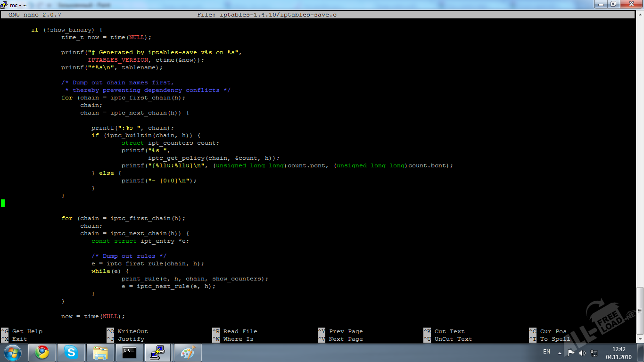
Task: Minimize the PuTTY terminal window
Action: (601, 4)
